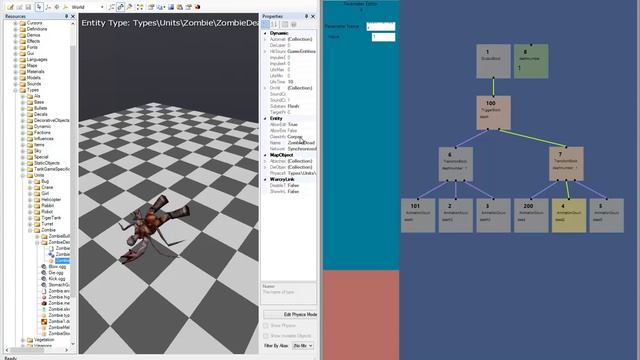This screenshot has height=360, width=640.
Task: Select the highlighted Zombie type item in tree
Action: click(62, 260)
